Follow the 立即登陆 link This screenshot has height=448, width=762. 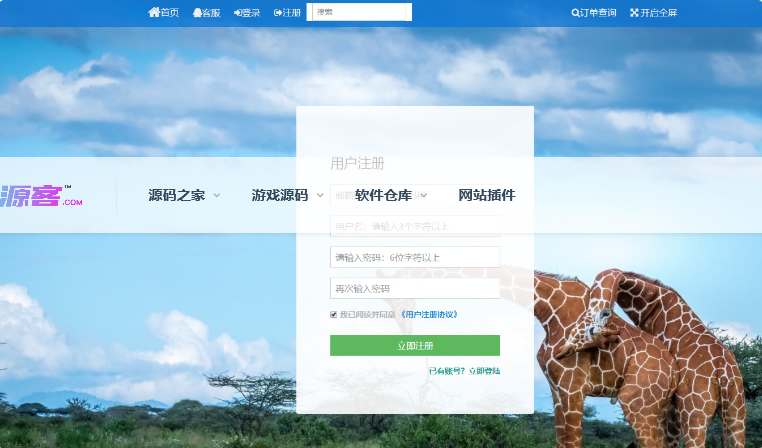pos(485,371)
